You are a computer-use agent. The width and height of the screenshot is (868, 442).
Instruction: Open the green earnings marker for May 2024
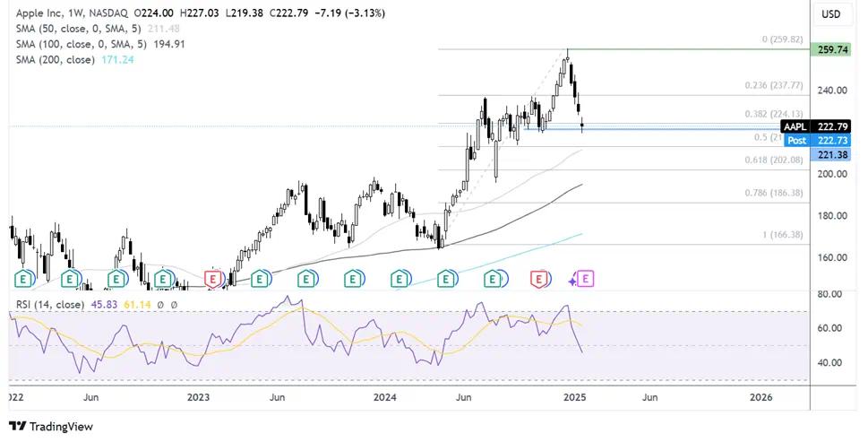coord(446,279)
